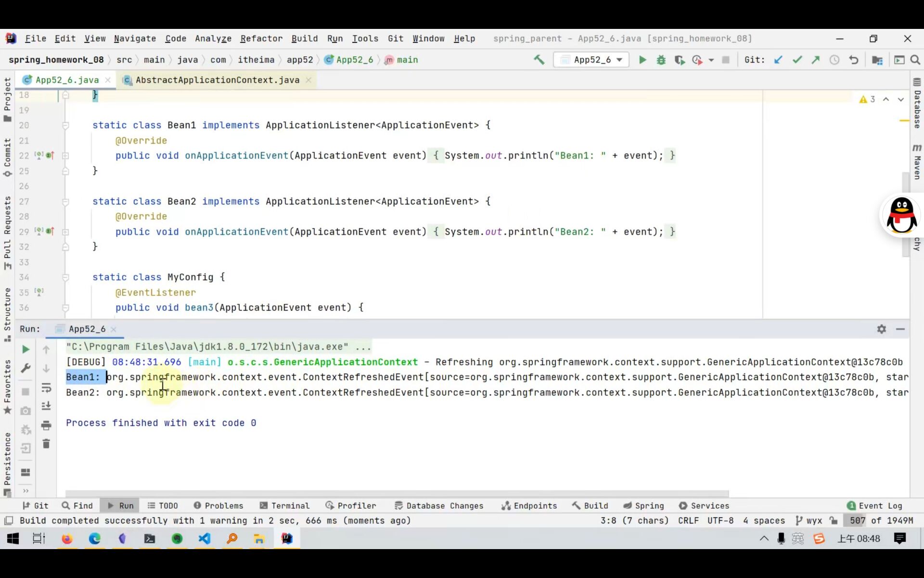Image resolution: width=924 pixels, height=578 pixels.
Task: Click the up-arrow previous stack frame icon
Action: coord(46,349)
